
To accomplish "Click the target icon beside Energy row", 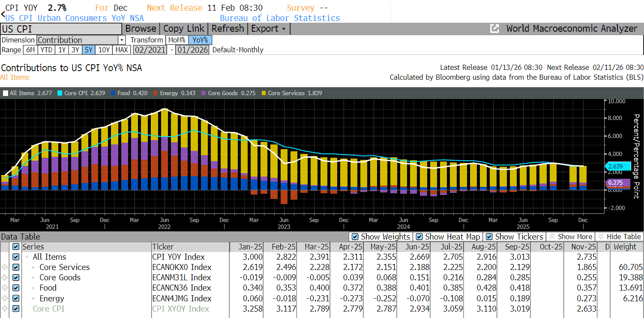I will [x=5, y=299].
